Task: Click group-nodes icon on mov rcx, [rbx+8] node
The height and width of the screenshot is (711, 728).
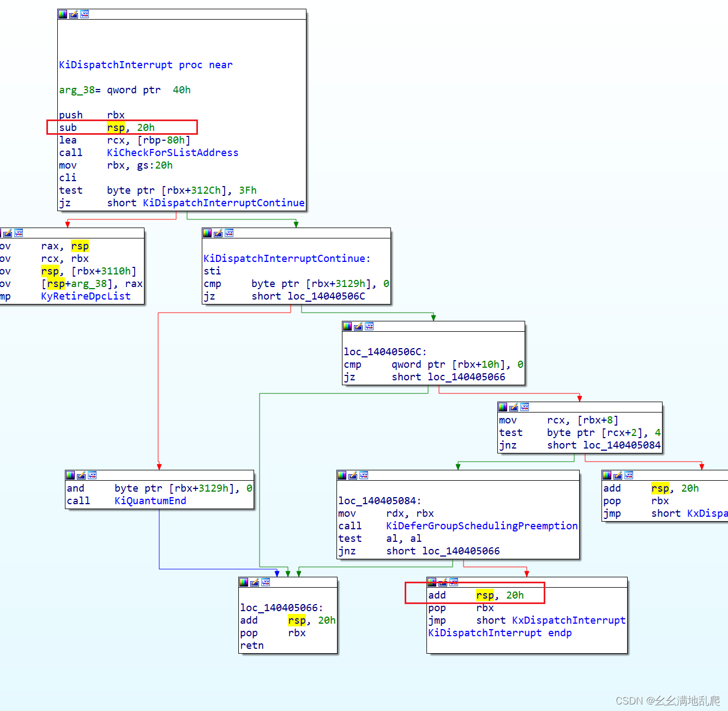Action: pos(525,407)
